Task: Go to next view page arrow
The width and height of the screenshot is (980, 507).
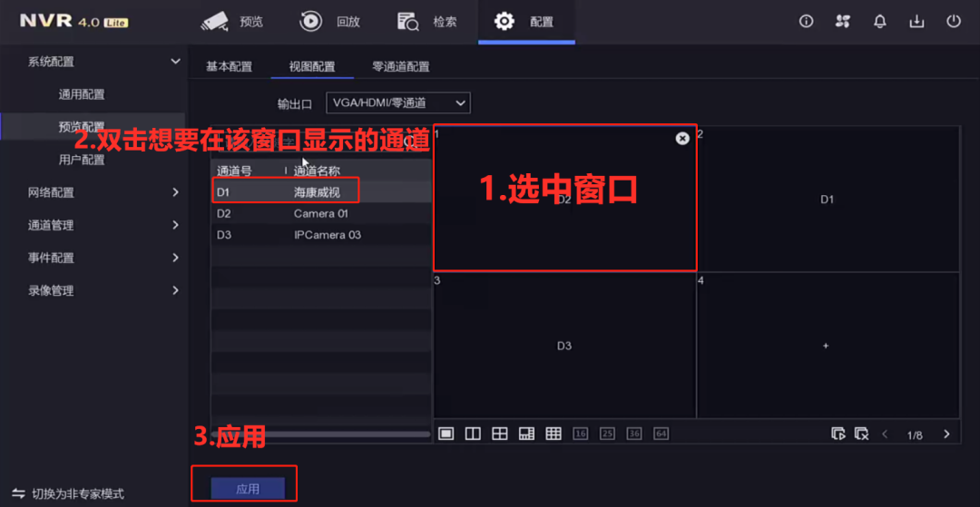Action: click(946, 434)
